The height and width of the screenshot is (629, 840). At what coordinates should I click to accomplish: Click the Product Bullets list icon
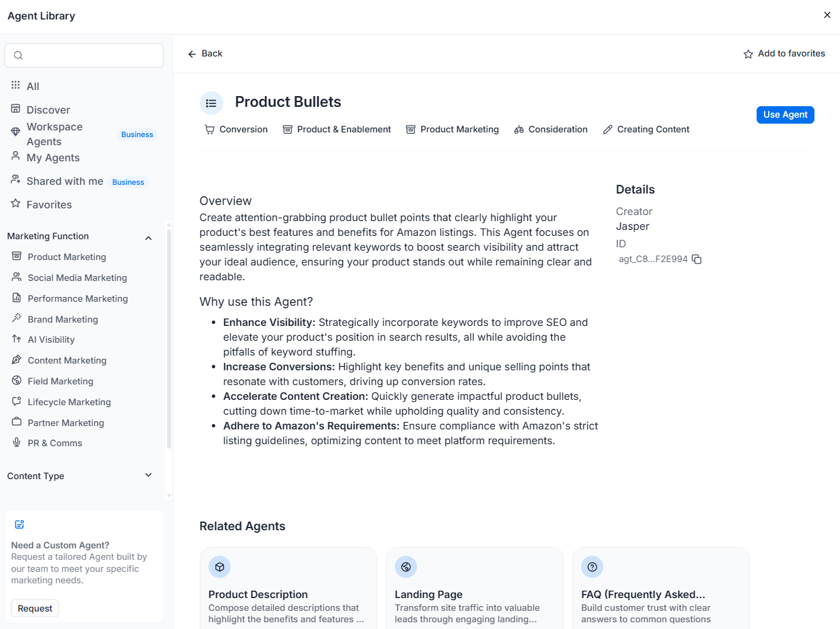coord(211,103)
